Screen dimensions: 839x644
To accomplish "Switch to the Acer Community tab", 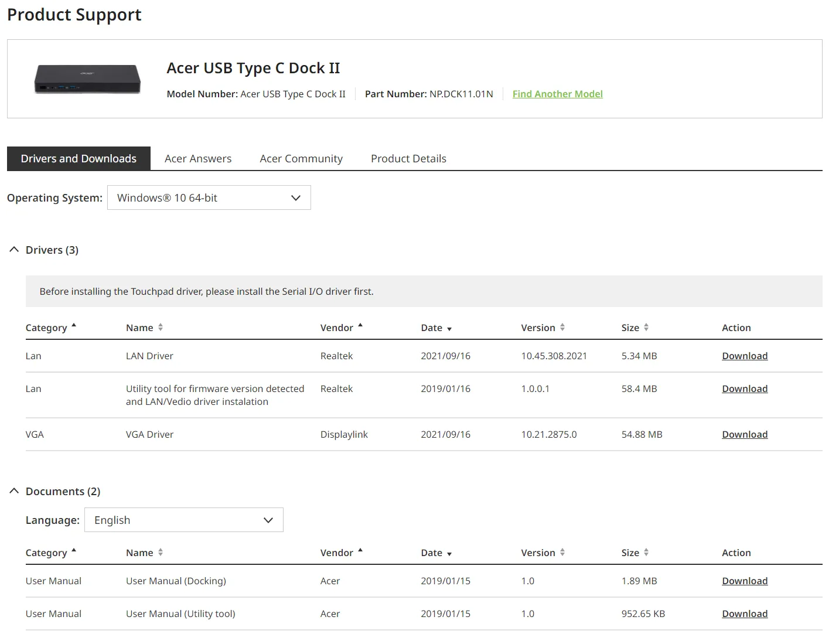I will click(x=301, y=158).
